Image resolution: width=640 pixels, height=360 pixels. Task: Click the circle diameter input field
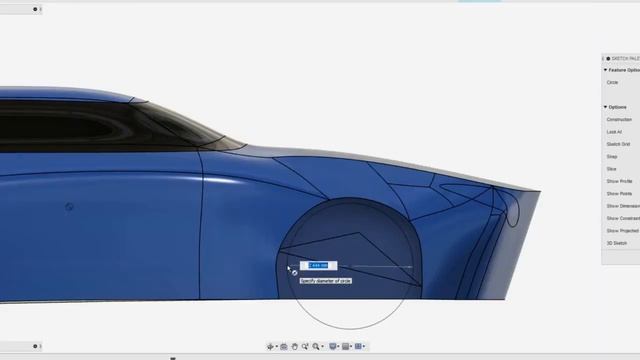pyautogui.click(x=318, y=266)
